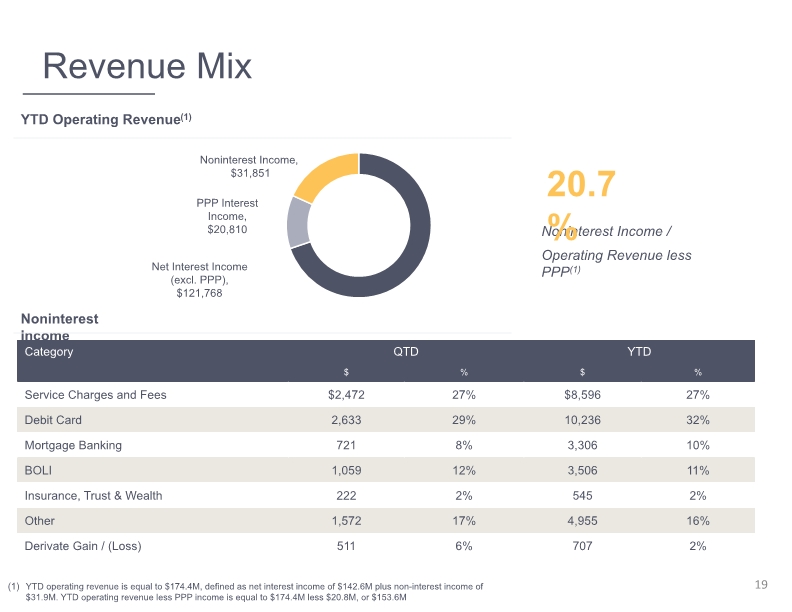This screenshot has width=792, height=612.
Task: Click the 511 derivative gain QTD value
Action: tap(346, 546)
